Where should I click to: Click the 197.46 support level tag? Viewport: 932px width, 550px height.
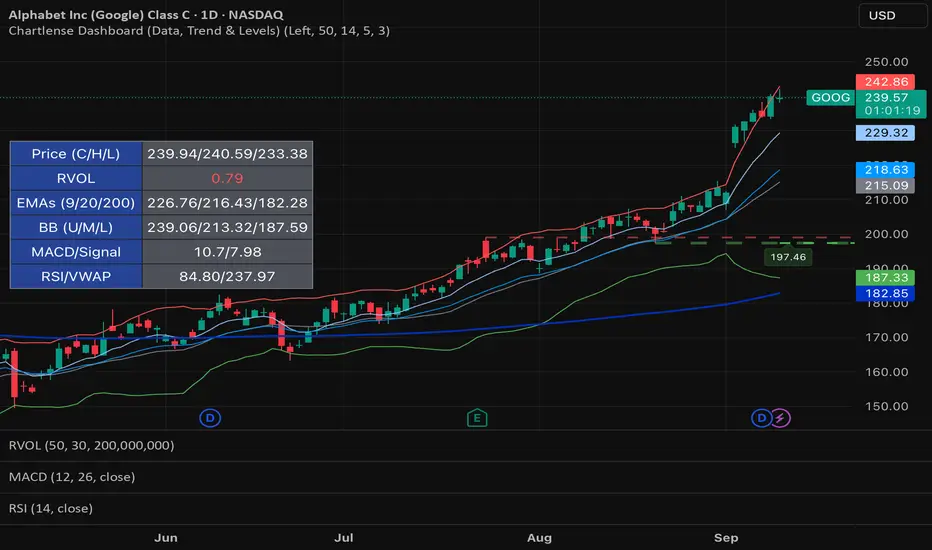coord(788,257)
